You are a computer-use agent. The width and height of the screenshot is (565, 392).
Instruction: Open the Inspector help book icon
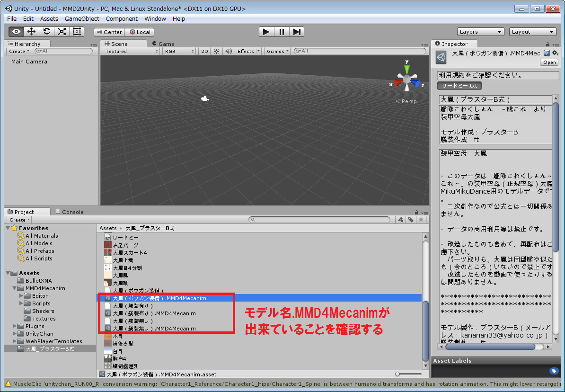(x=547, y=53)
